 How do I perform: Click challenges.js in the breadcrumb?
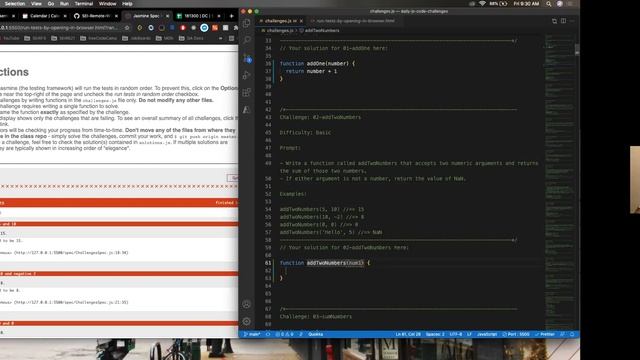[279, 31]
